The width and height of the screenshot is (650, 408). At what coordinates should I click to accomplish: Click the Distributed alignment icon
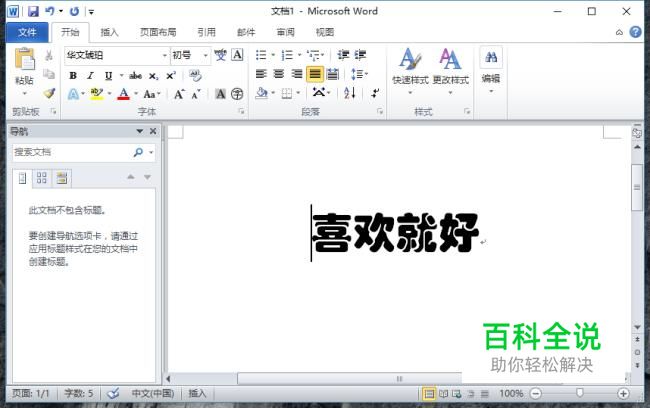point(332,74)
